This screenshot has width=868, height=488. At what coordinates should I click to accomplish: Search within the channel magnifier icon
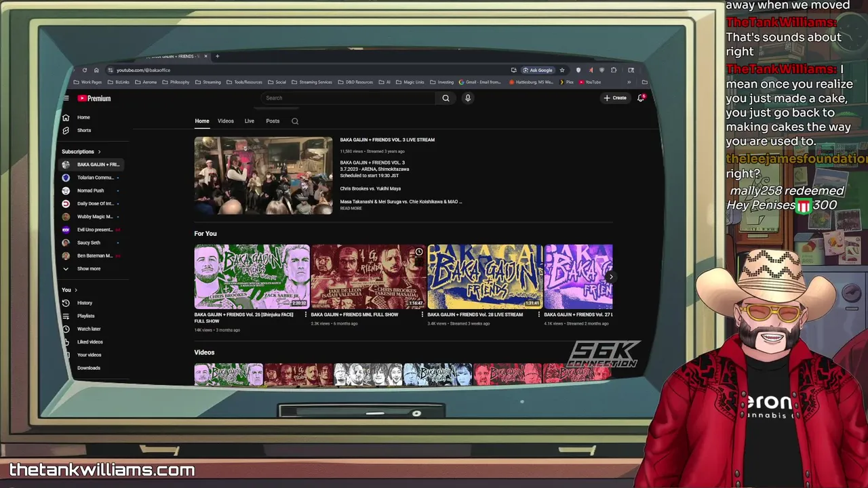pyautogui.click(x=295, y=121)
